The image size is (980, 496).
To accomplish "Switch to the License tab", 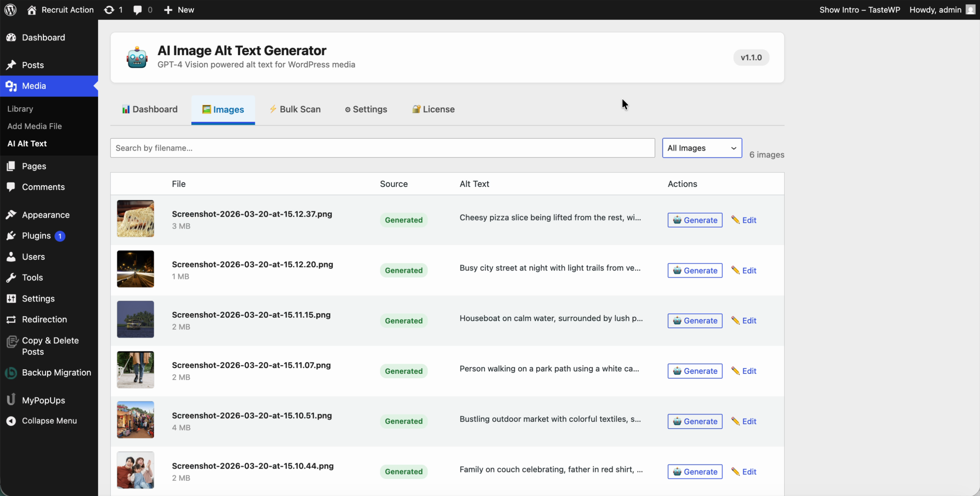I will [x=433, y=110].
